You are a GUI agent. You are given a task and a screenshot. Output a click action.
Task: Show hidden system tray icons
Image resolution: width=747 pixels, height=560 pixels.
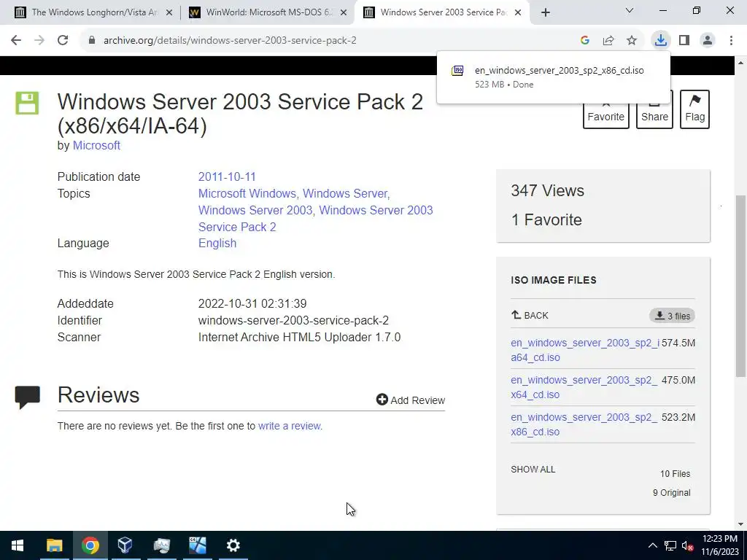click(x=653, y=545)
